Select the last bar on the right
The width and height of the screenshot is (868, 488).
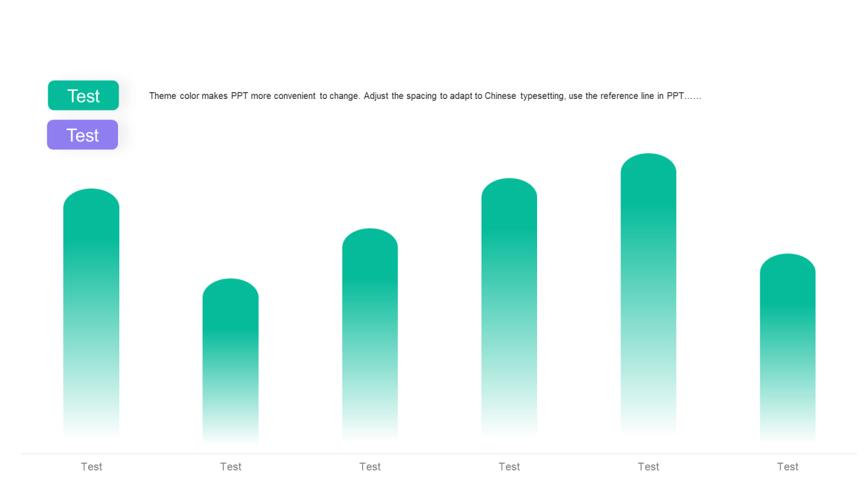pos(788,348)
